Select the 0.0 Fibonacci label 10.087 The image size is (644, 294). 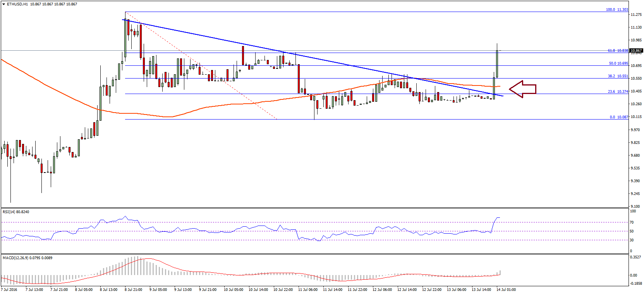(619, 117)
